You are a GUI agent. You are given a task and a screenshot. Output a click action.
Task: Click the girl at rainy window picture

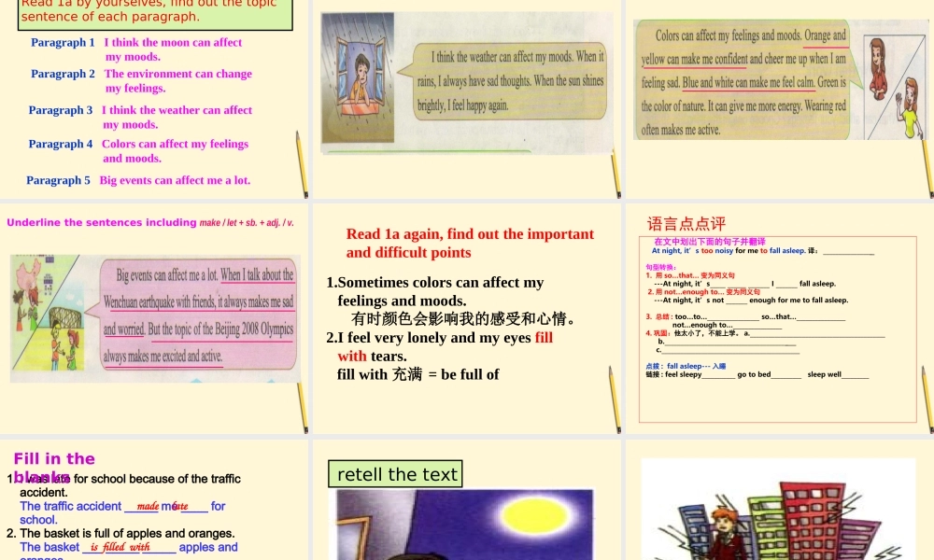pos(358,77)
